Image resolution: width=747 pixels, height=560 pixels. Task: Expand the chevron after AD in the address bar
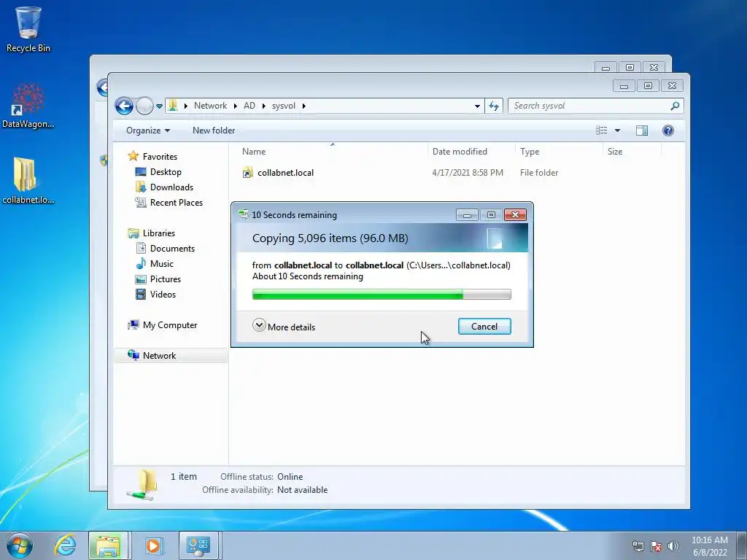pyautogui.click(x=263, y=106)
